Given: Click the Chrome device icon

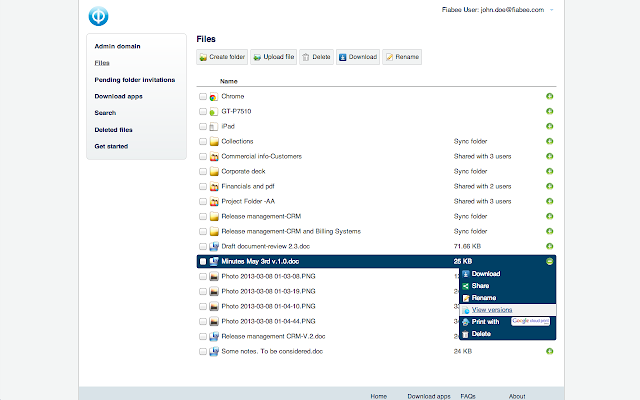Looking at the screenshot, I should coord(213,97).
